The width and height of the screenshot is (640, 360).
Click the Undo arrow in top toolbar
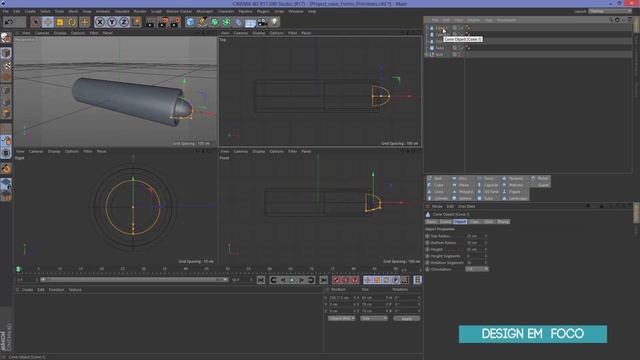pos(9,22)
